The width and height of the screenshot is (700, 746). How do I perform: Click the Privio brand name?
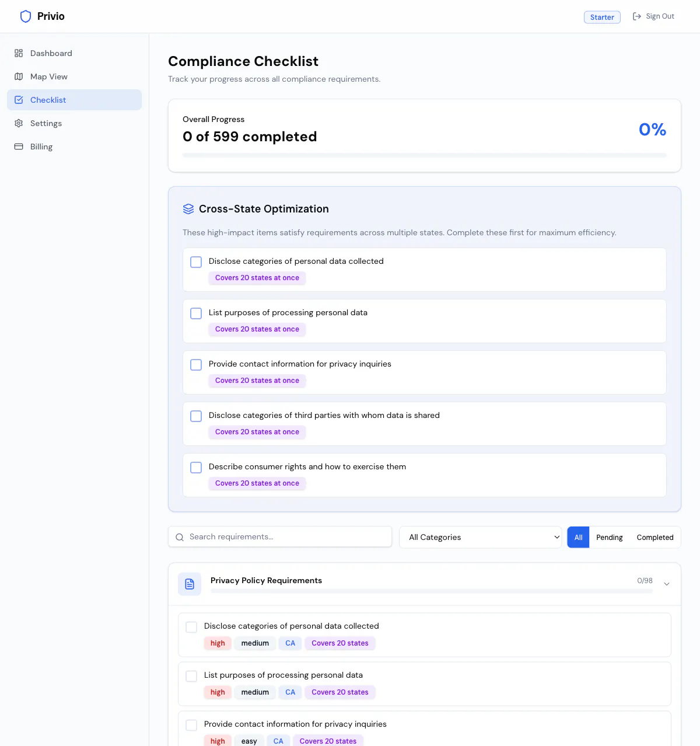tap(51, 16)
